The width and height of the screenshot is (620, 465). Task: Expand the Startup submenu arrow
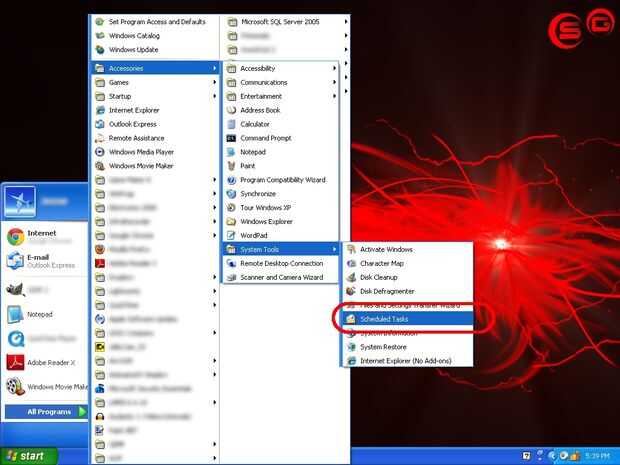click(214, 96)
